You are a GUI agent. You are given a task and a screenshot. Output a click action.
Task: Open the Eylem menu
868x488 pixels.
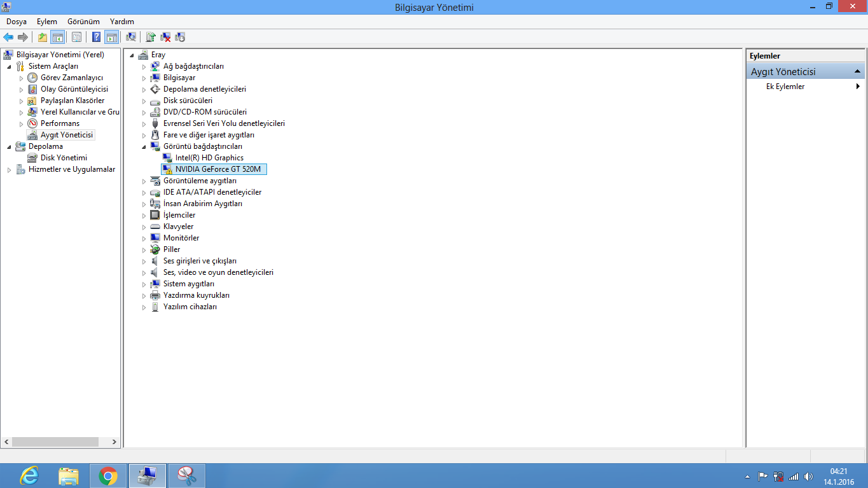point(47,22)
